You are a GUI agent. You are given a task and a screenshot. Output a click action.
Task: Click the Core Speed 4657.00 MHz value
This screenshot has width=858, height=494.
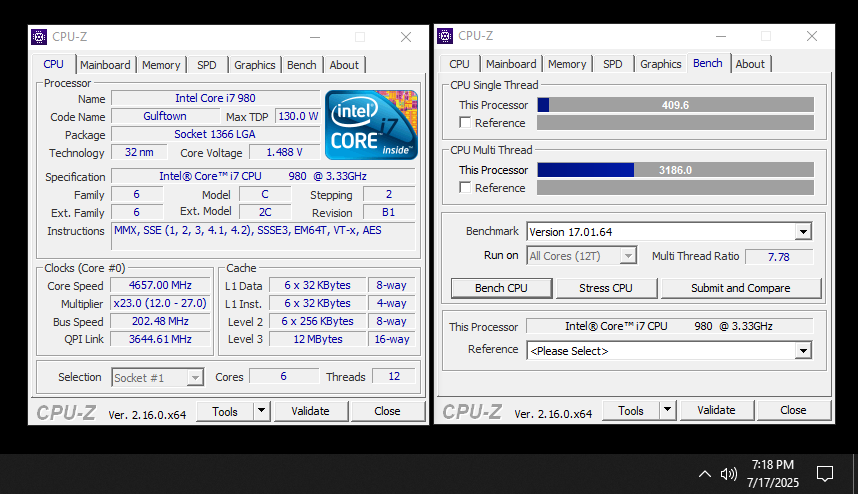point(160,285)
